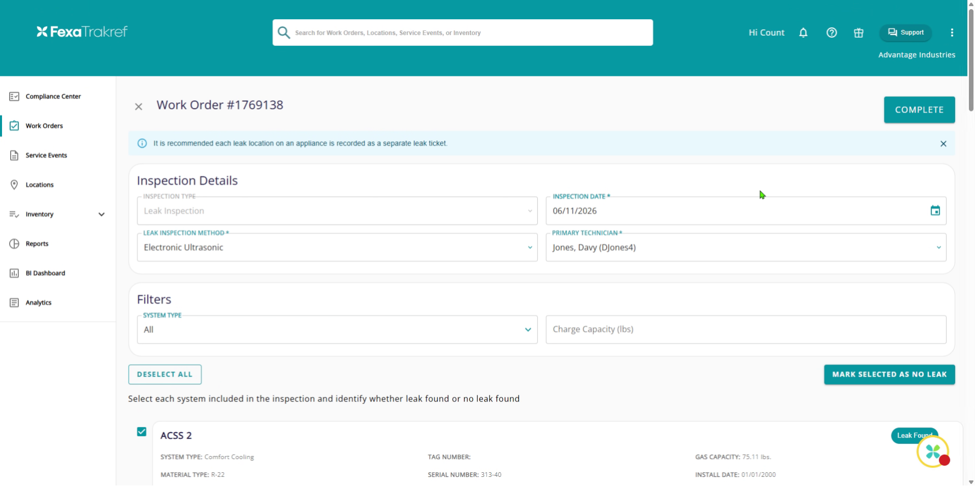Click Install Date 01/01/2000 text

click(x=736, y=475)
